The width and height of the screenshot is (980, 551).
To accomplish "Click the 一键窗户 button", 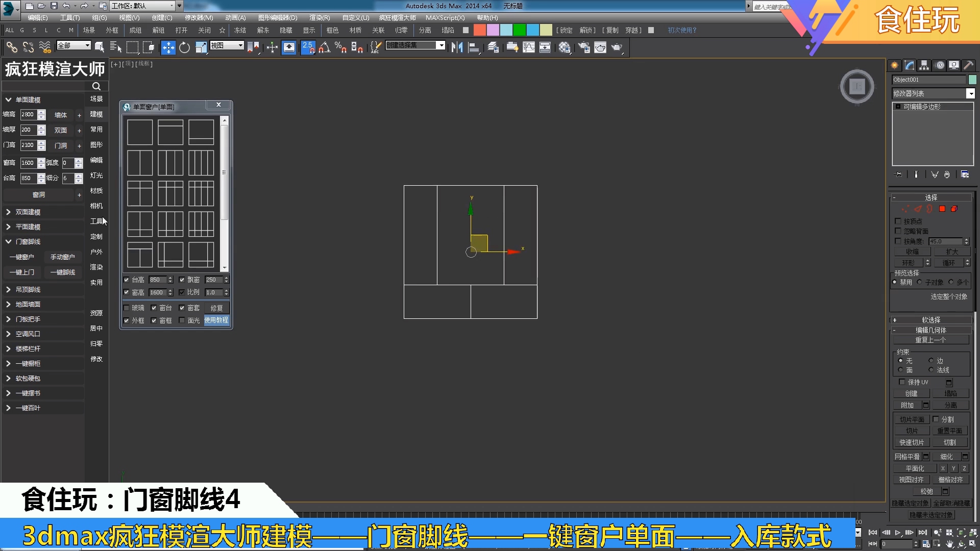I will [22, 257].
